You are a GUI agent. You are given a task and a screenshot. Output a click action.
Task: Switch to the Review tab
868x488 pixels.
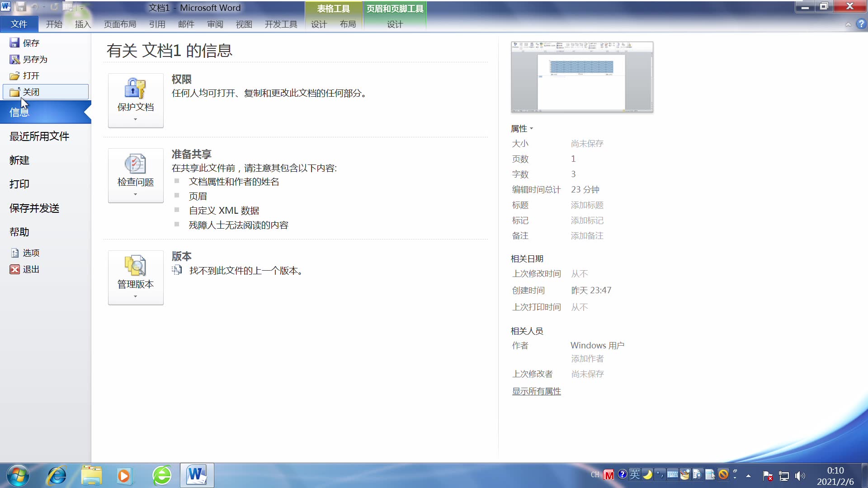(x=215, y=24)
